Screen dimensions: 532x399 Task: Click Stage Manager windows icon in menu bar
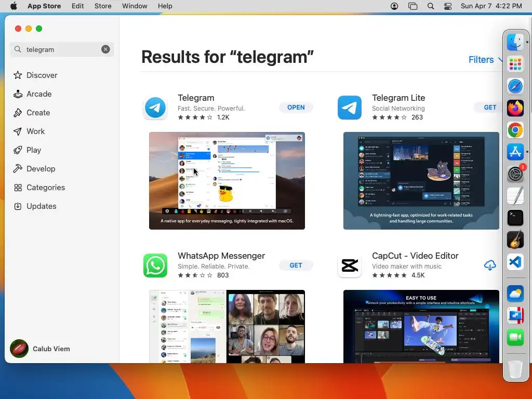[x=413, y=6]
